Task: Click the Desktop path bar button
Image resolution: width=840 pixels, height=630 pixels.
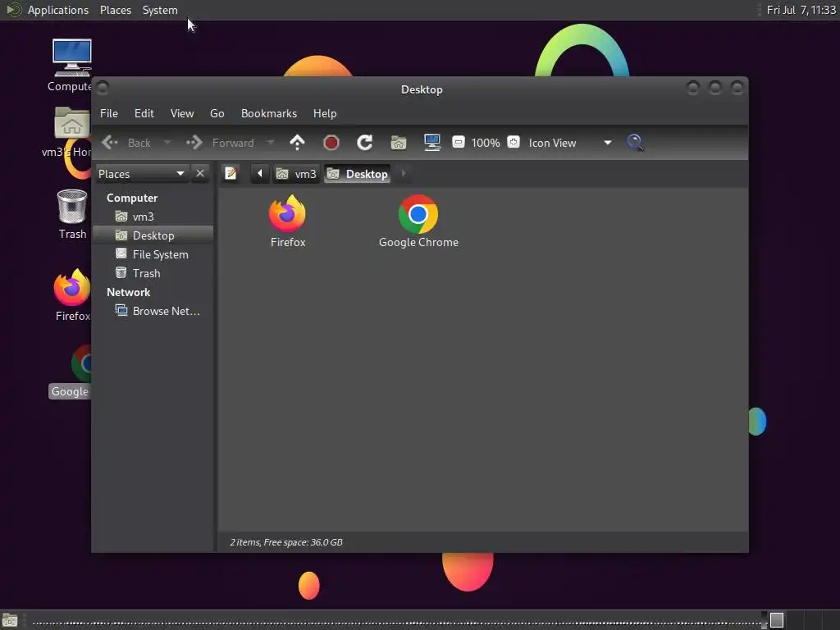Action: (x=358, y=174)
